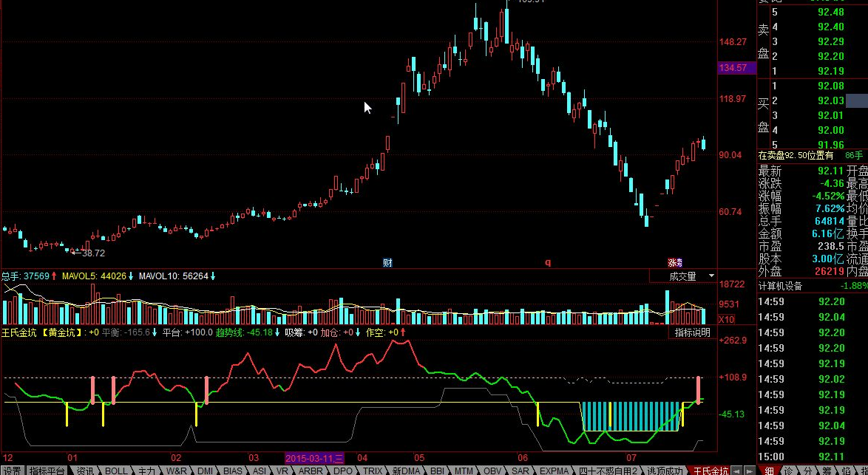The image size is (868, 475).
Task: Click the 涨幅 value -4.52%
Action: tap(828, 196)
